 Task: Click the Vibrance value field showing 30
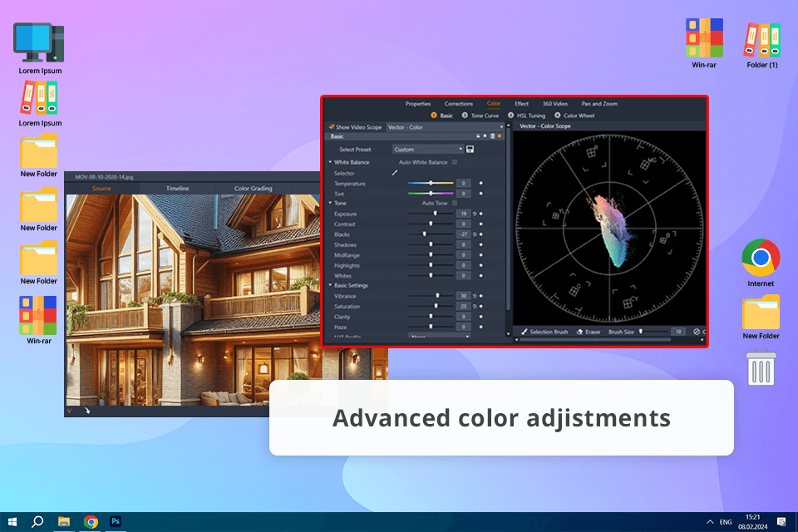[463, 296]
